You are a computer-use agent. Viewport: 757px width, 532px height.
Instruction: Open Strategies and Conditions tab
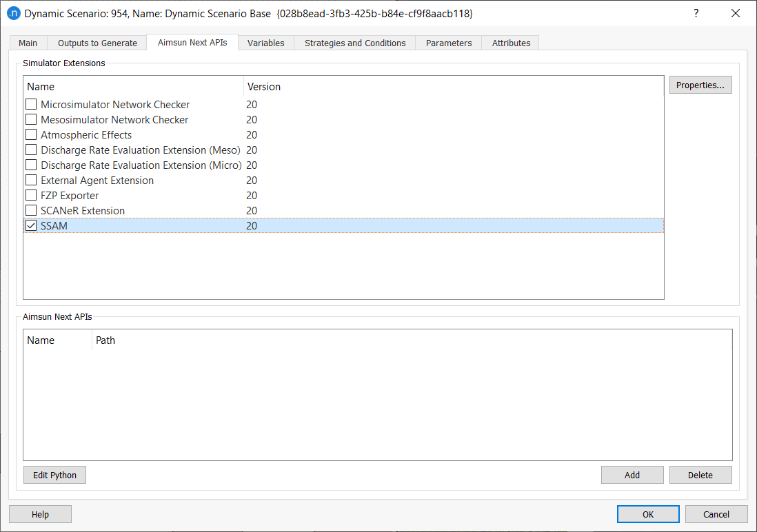[x=355, y=43]
